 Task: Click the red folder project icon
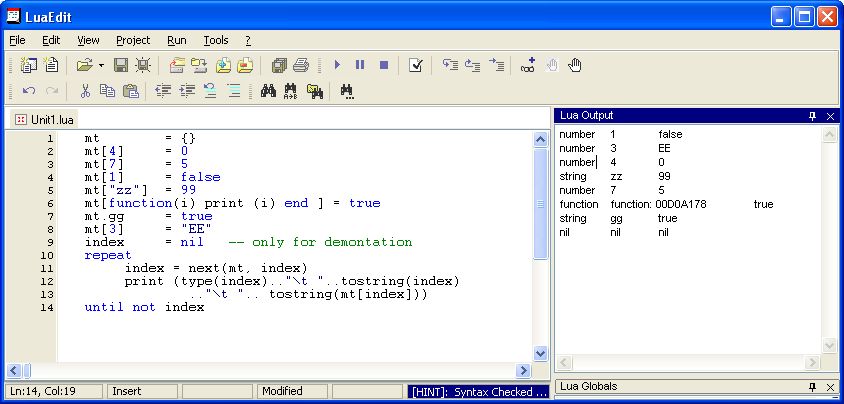177,66
